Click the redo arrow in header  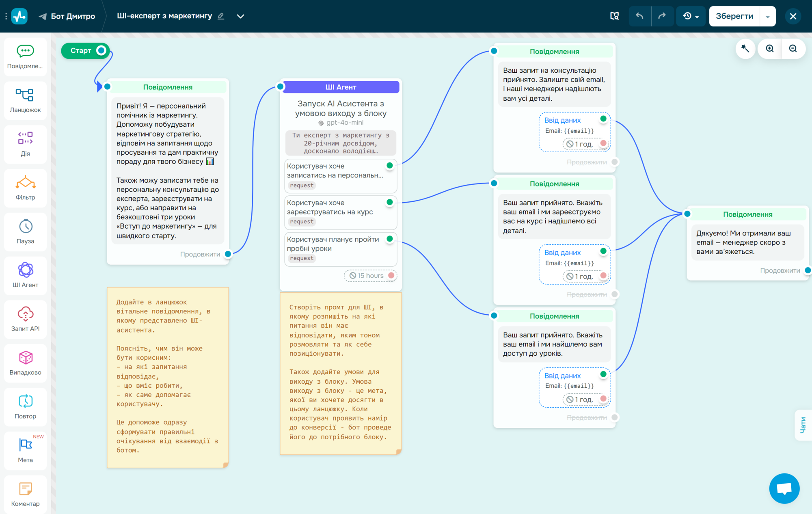(x=662, y=16)
